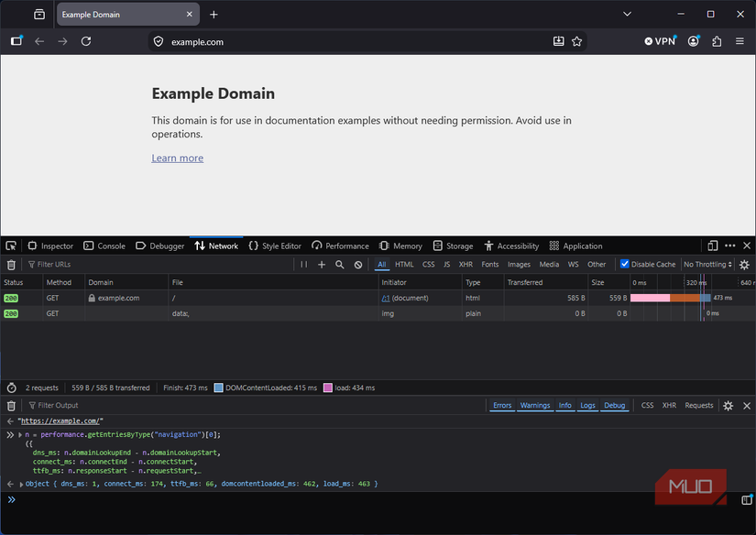Toggle Responsive Design Mode icon

pyautogui.click(x=713, y=246)
